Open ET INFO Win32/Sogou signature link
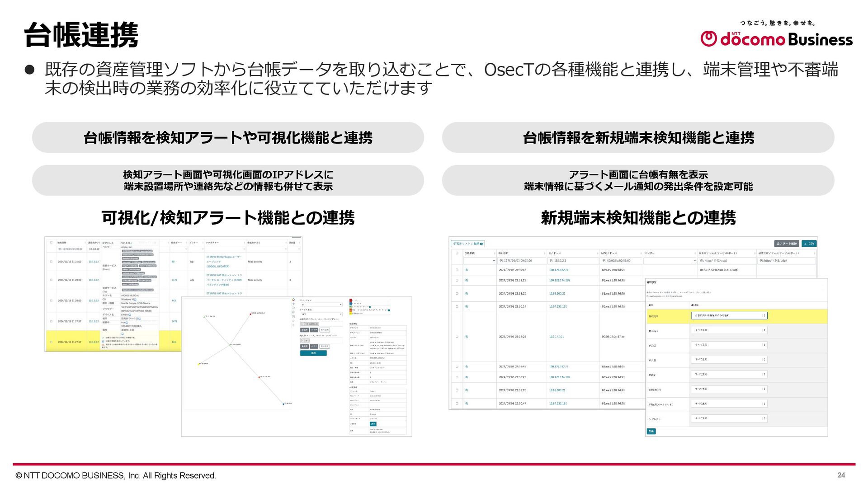868x488 pixels. click(x=224, y=262)
